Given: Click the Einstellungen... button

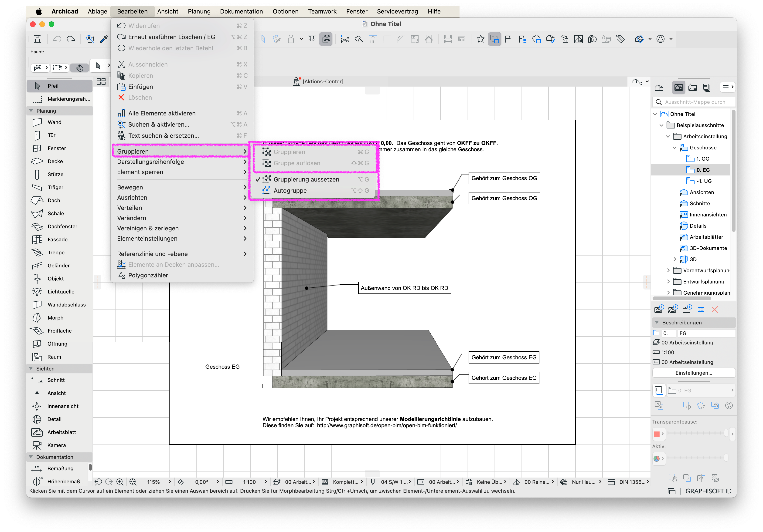Looking at the screenshot, I should 694,373.
